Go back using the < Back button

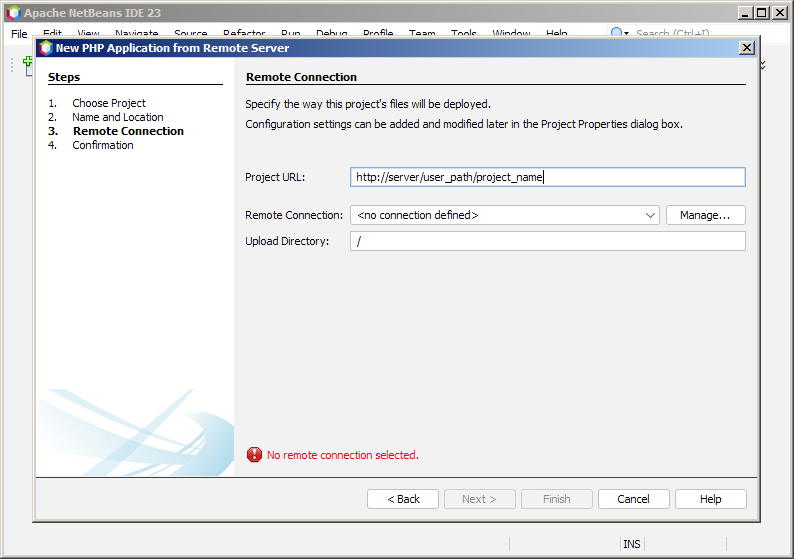tap(403, 499)
